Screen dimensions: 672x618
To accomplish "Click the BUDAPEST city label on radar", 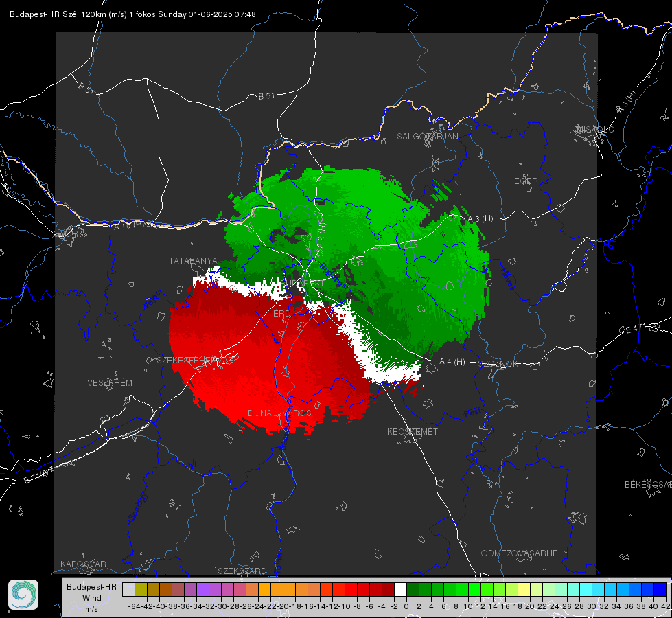I will click(303, 284).
